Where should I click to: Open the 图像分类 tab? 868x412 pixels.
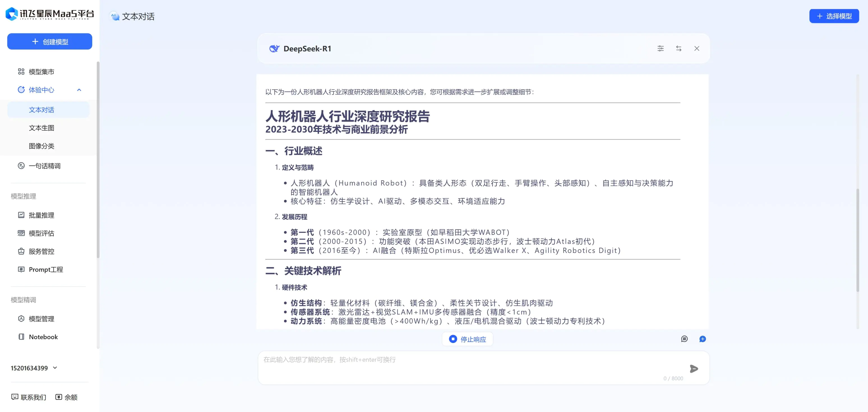point(42,146)
